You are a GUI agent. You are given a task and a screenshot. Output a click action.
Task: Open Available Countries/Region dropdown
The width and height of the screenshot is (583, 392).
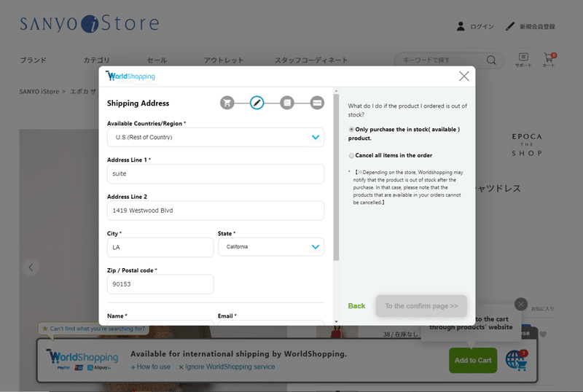(216, 137)
